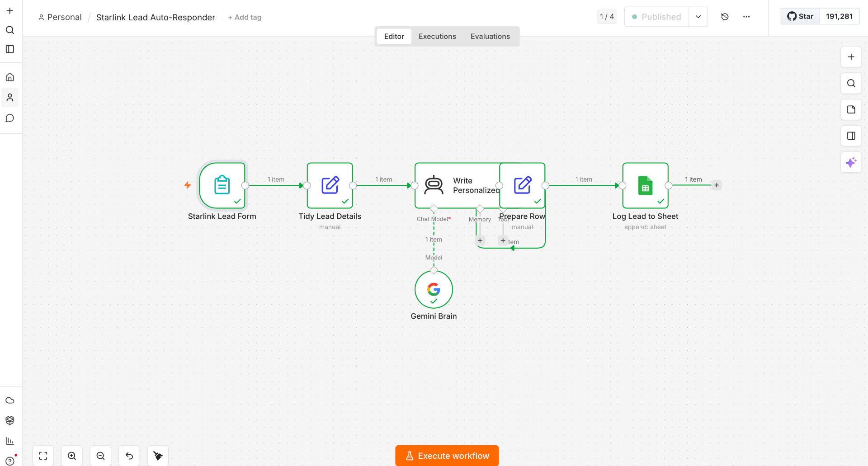The height and width of the screenshot is (466, 868).
Task: Open the chat bubble icon in the sidebar
Action: coord(10,118)
